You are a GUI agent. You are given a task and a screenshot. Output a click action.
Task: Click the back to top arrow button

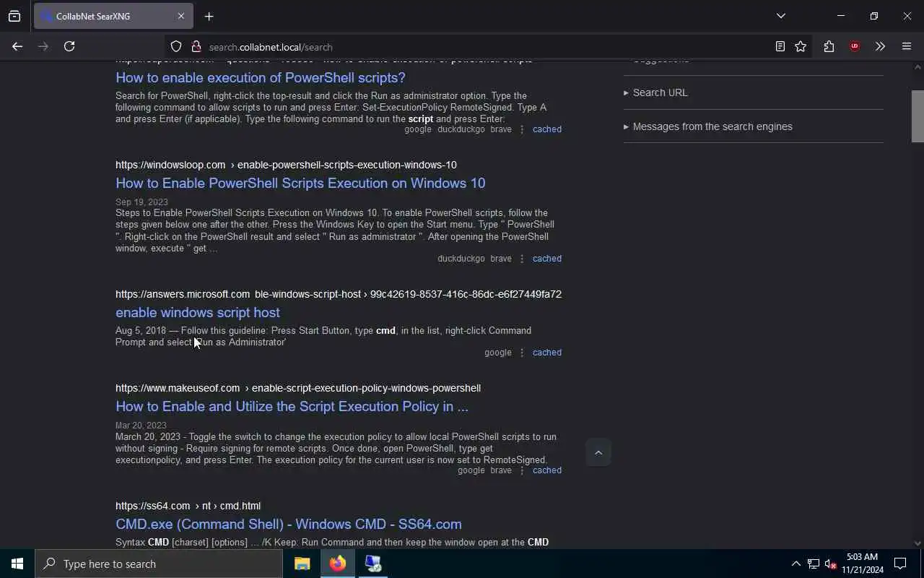point(598,452)
